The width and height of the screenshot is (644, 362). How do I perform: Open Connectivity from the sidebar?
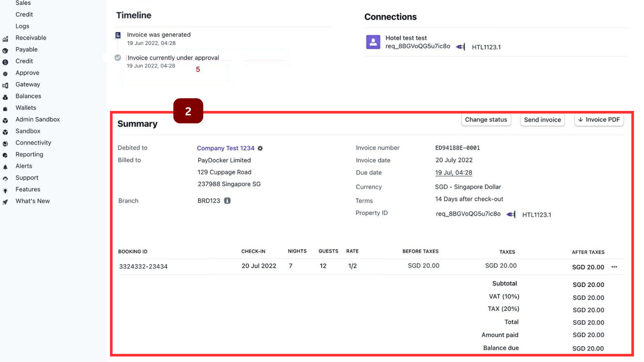[x=34, y=143]
